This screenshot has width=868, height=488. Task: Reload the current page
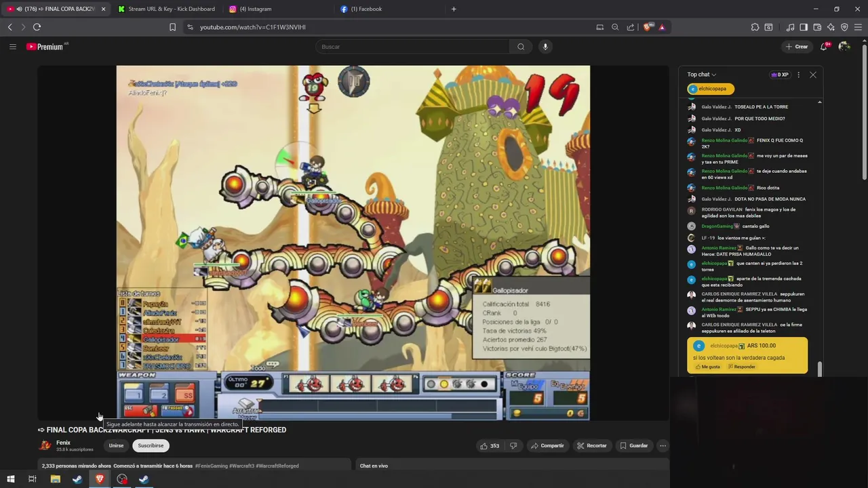tap(37, 27)
